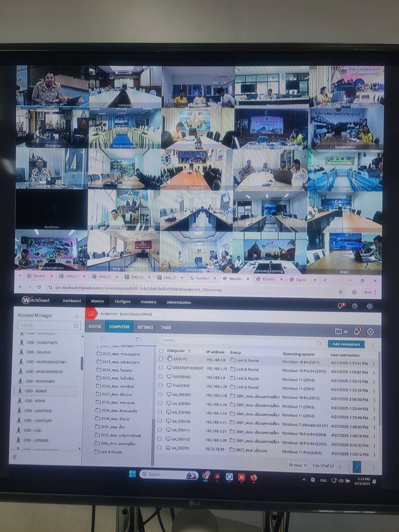Viewport: 399px width, 532px height.
Task: Click the computers search input field
Action: pos(238,340)
